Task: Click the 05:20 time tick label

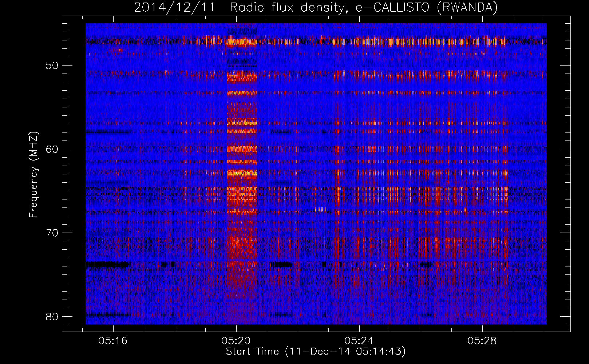Action: tap(236, 341)
